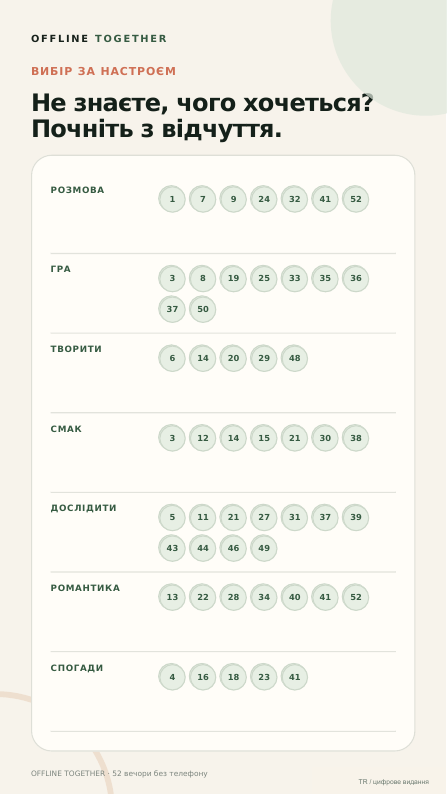Screen dimensions: 447x794
Task: Click the Романтика category label
Action: [85, 588]
